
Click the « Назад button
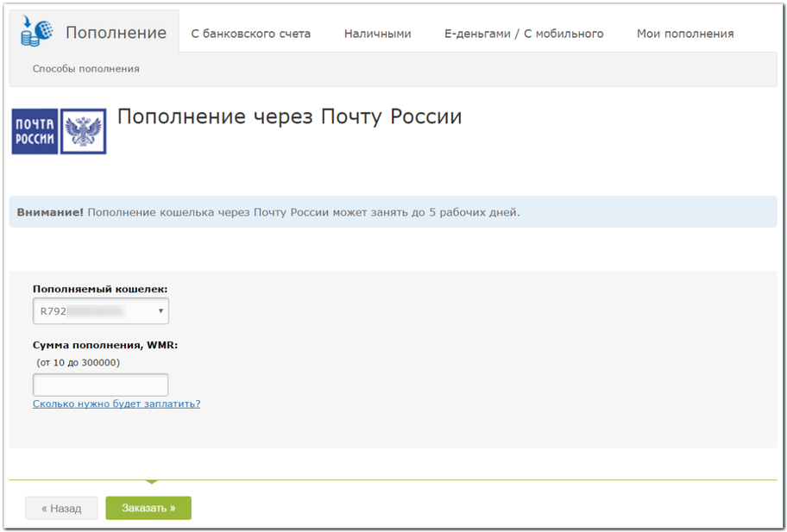(x=61, y=508)
